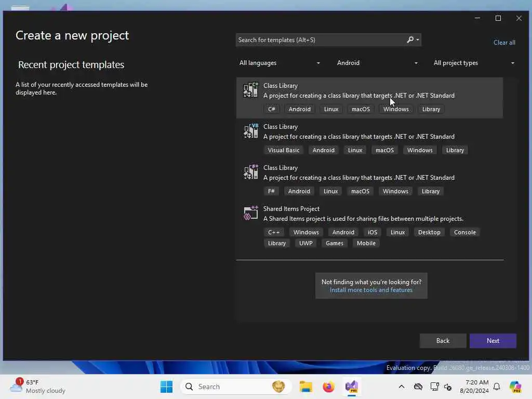
Task: Click the C# tag on first Class Library
Action: coord(271,109)
